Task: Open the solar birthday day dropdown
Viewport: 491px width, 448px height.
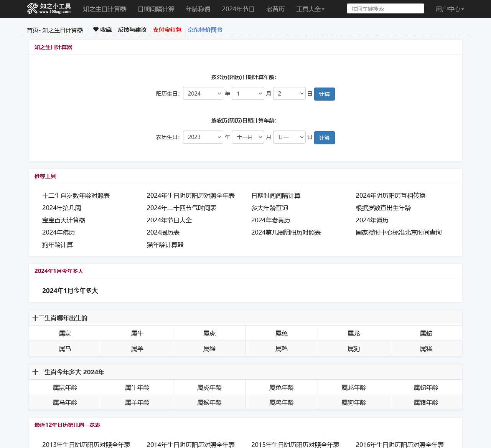Action: [289, 94]
